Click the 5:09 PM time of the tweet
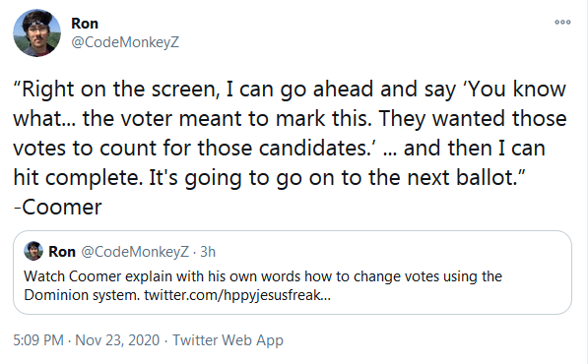 (38, 340)
